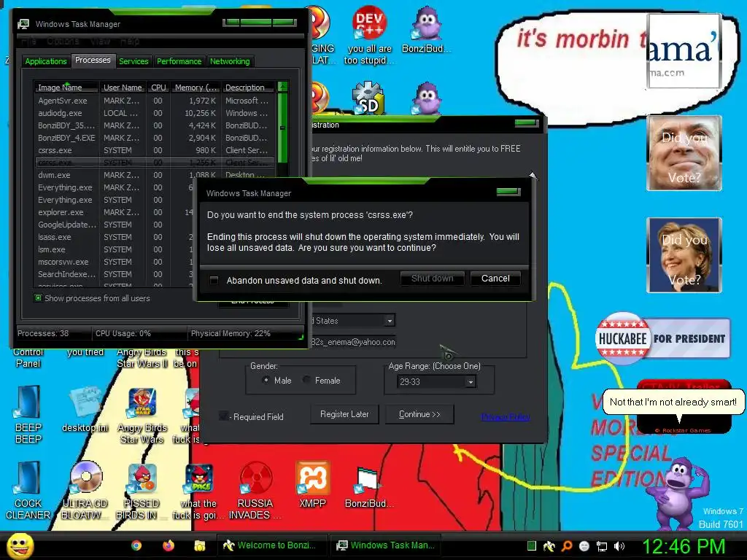Select the Angry Birds Star Wars (not II) icon
The height and width of the screenshot is (560, 747).
tap(142, 415)
